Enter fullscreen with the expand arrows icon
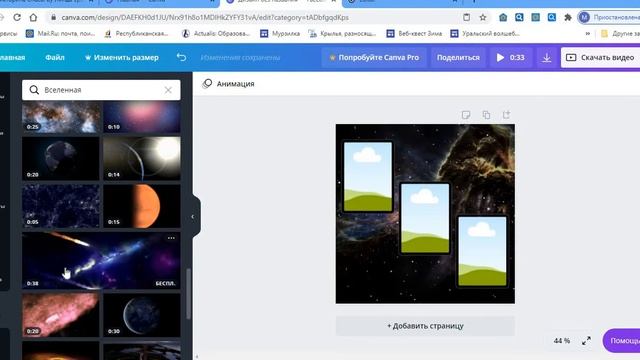Image resolution: width=640 pixels, height=360 pixels. [x=586, y=341]
